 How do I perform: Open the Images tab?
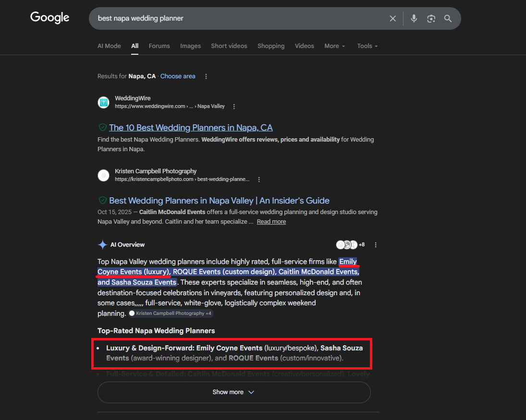[191, 46]
